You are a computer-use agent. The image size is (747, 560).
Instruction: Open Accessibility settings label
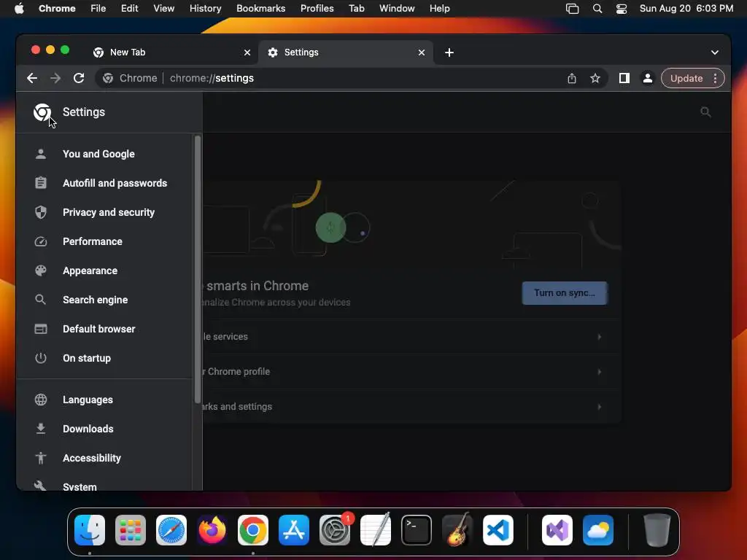point(92,458)
